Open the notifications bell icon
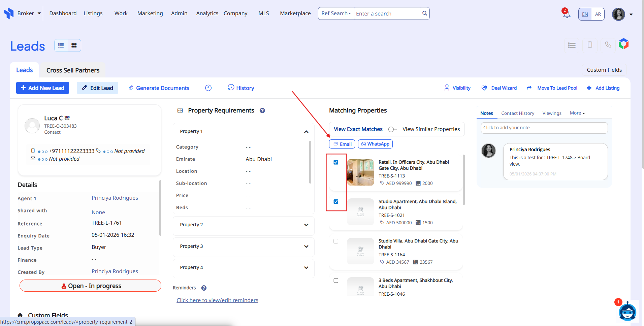The width and height of the screenshot is (644, 326). (x=567, y=14)
